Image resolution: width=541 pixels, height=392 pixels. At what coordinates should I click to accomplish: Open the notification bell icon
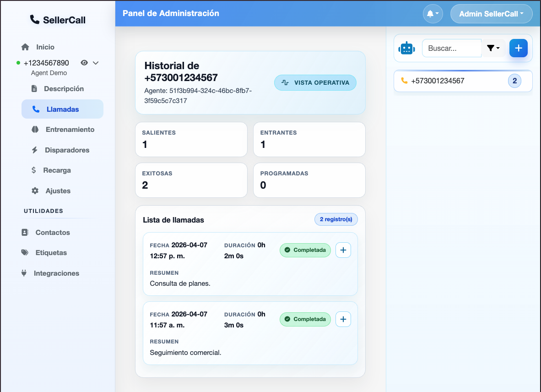431,13
